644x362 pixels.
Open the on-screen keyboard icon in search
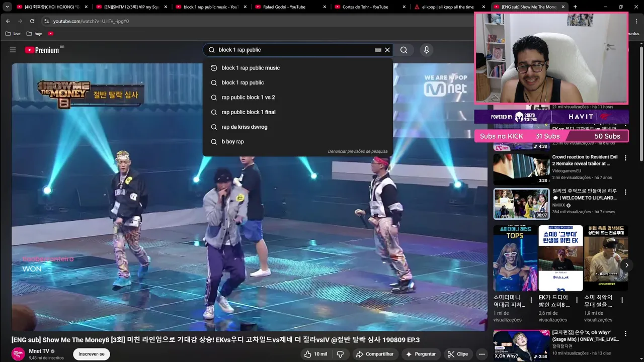click(378, 50)
